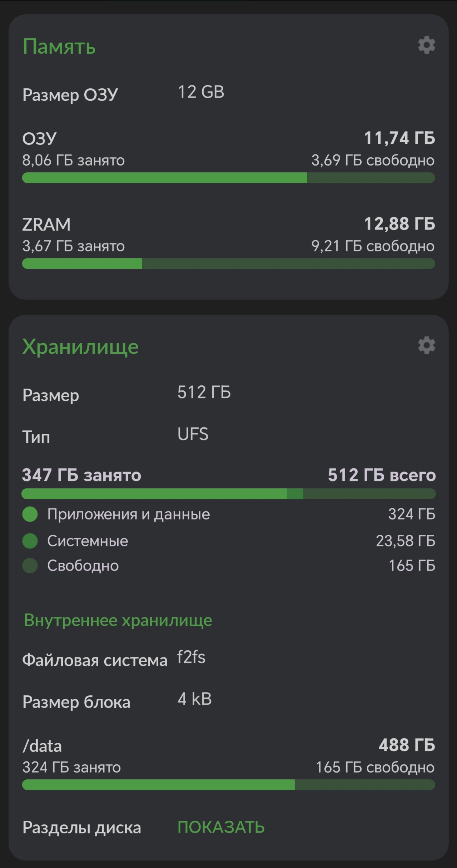Tap the ОЗУ usage progress bar

point(228,178)
